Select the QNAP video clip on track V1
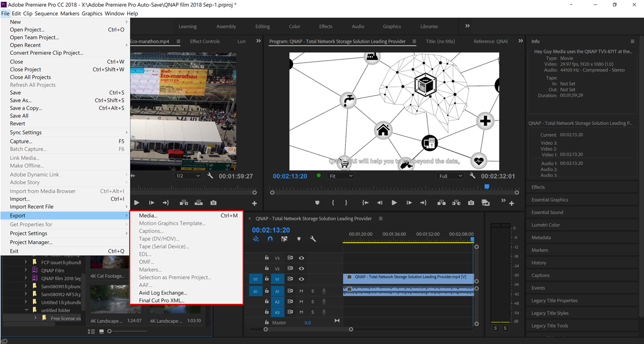This screenshot has width=644, height=344. (x=408, y=278)
